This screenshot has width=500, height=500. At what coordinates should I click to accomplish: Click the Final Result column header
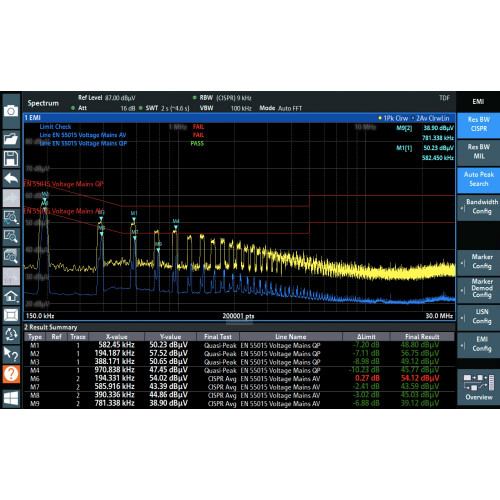point(422,337)
